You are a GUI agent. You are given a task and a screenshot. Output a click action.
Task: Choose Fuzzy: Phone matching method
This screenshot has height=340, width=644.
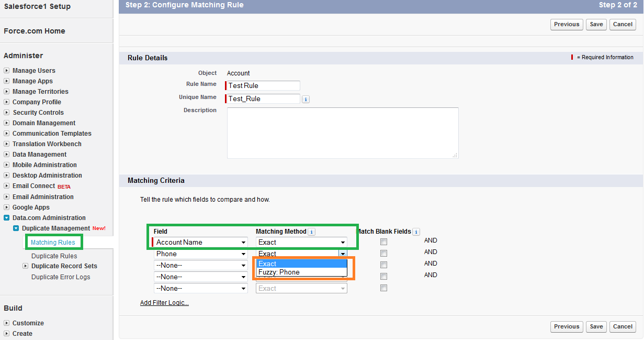click(x=301, y=272)
